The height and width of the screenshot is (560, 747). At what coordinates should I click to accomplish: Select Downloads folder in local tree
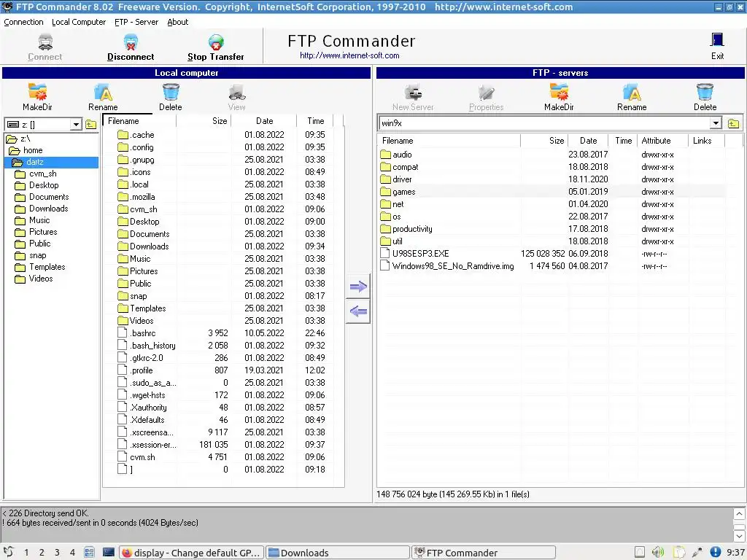point(49,209)
